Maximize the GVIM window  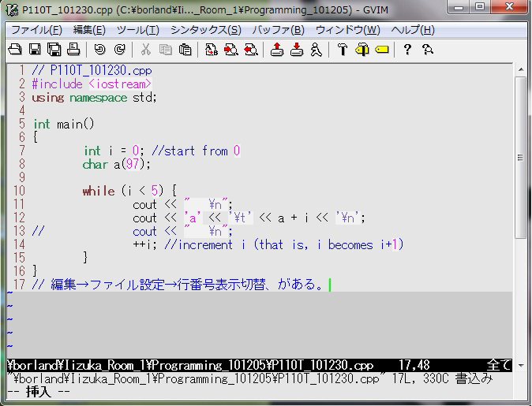(480, 6)
